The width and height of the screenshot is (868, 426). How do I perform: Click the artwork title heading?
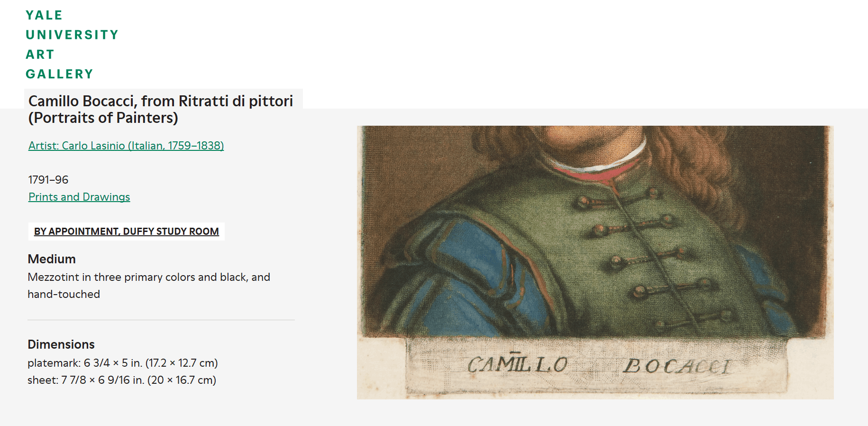[x=161, y=109]
